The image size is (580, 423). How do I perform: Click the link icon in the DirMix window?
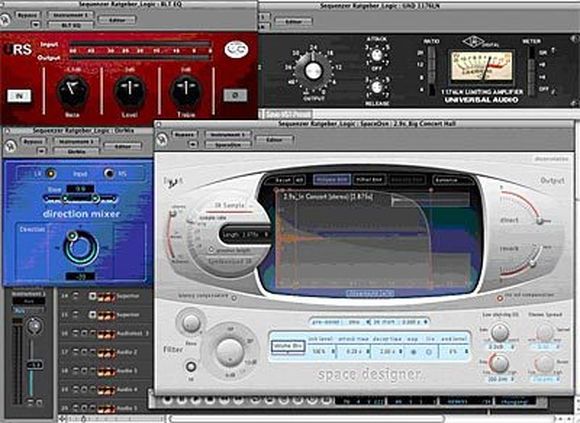coord(10,146)
